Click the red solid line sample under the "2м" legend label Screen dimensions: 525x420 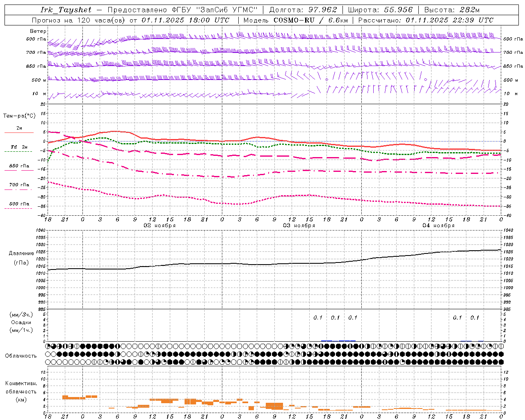(x=19, y=133)
